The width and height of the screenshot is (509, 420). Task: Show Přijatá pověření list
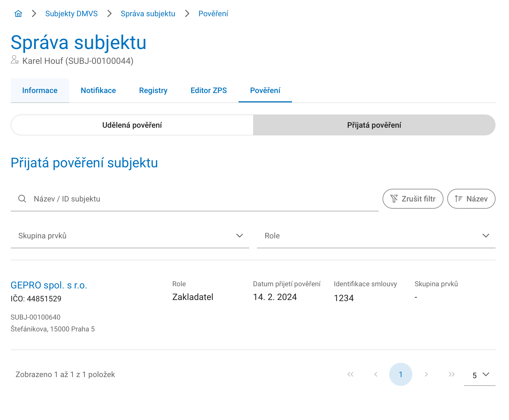[x=374, y=125]
